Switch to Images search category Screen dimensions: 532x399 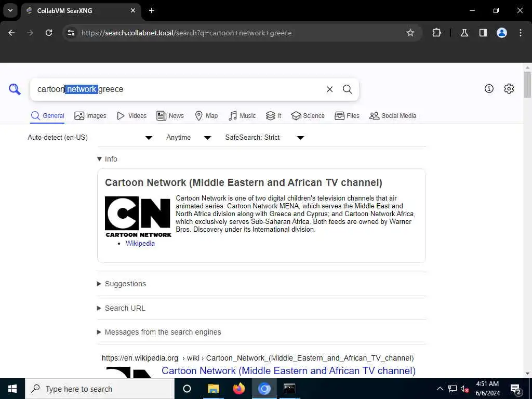coord(90,116)
